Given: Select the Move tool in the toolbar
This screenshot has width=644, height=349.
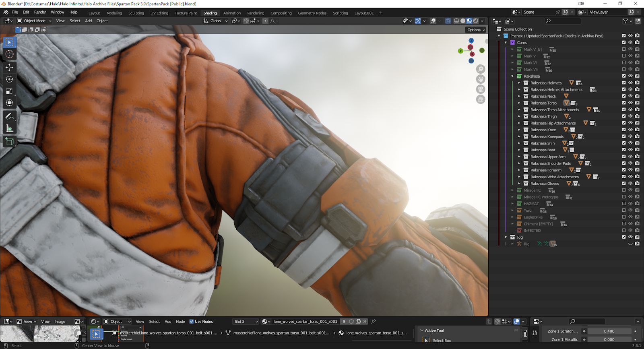Looking at the screenshot, I should pos(9,68).
